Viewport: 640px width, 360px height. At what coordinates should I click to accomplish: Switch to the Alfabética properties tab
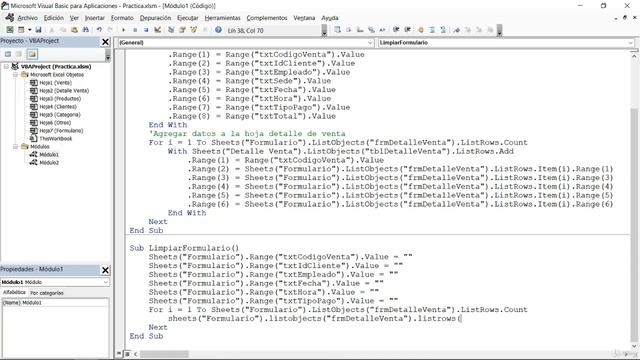(14, 293)
